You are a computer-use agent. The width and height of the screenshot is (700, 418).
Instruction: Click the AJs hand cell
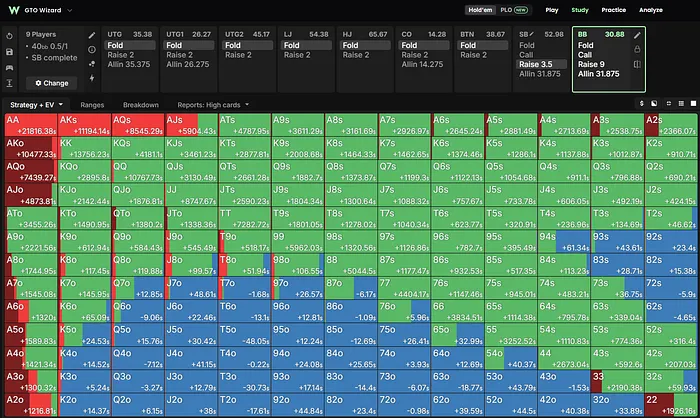click(191, 125)
